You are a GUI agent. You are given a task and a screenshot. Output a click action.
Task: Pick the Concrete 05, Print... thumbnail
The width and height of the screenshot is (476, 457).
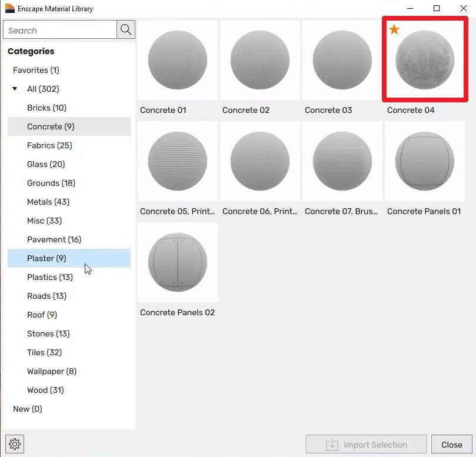tap(178, 161)
